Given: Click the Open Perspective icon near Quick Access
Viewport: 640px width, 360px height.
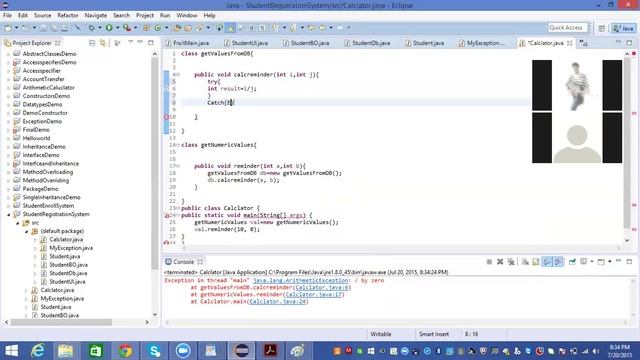Looking at the screenshot, I should tap(602, 28).
